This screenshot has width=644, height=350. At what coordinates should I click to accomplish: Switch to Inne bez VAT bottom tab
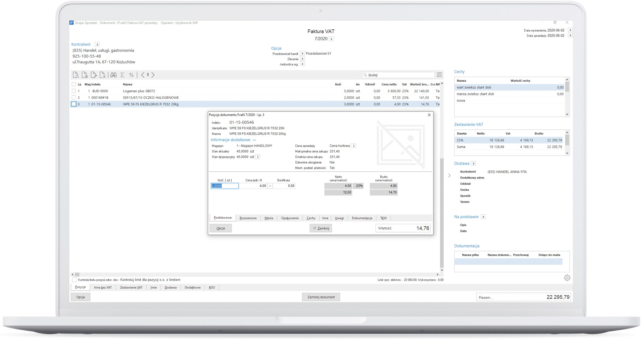103,288
